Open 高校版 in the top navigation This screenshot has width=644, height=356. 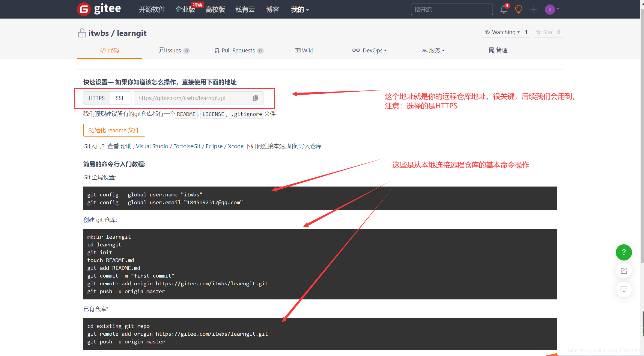pos(215,10)
